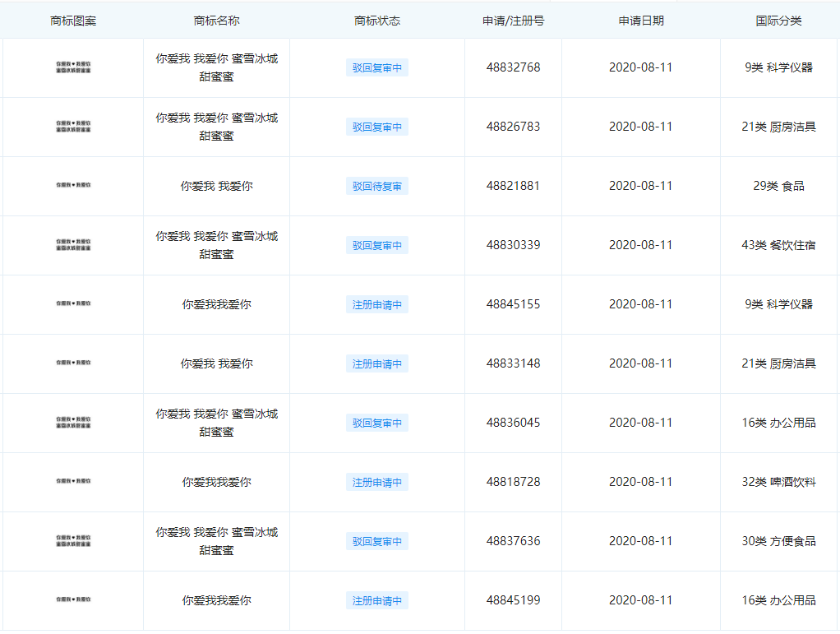Click 注册申请中 status for registration 48833148
The width and height of the screenshot is (840, 634).
377,364
